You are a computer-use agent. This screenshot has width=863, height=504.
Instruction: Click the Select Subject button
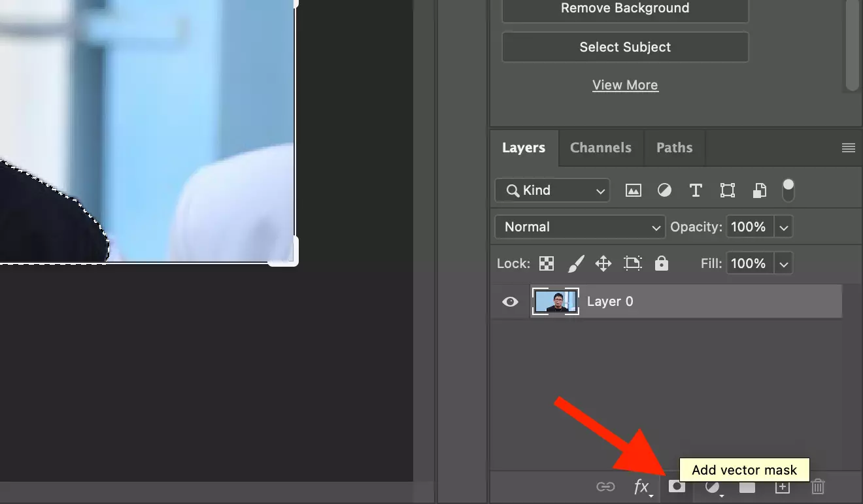click(625, 47)
